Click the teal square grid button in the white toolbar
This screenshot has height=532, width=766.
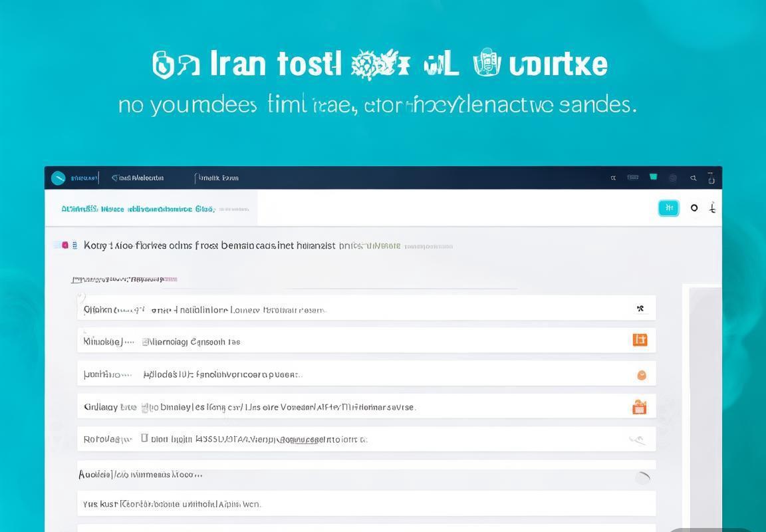point(669,208)
